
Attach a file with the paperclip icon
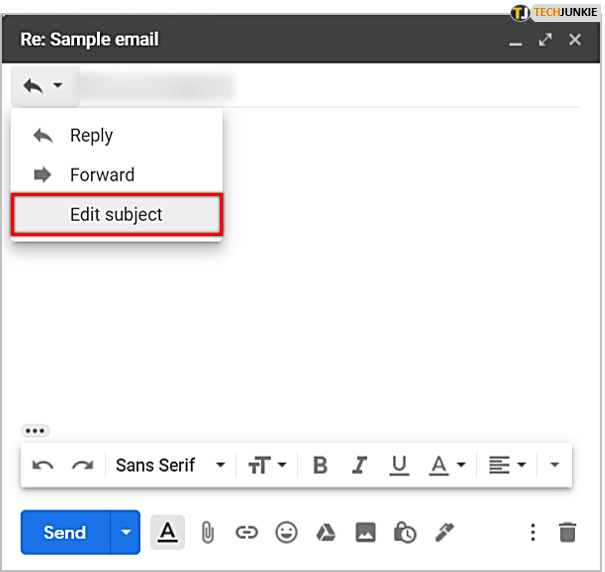(x=207, y=532)
